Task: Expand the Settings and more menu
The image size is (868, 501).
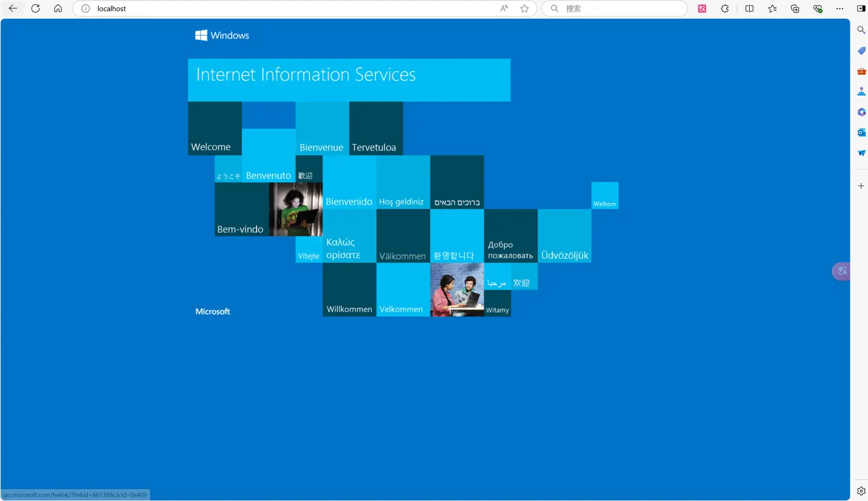Action: point(840,9)
